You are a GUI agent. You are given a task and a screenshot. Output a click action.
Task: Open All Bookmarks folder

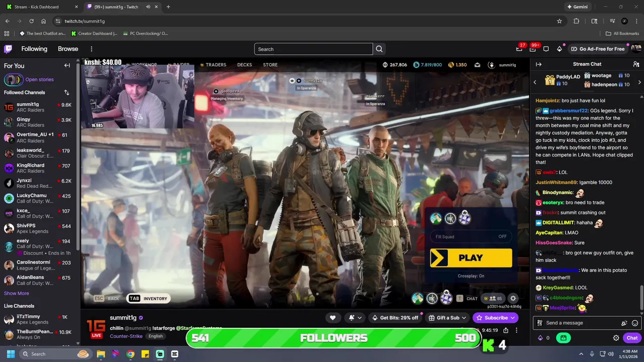pyautogui.click(x=622, y=34)
